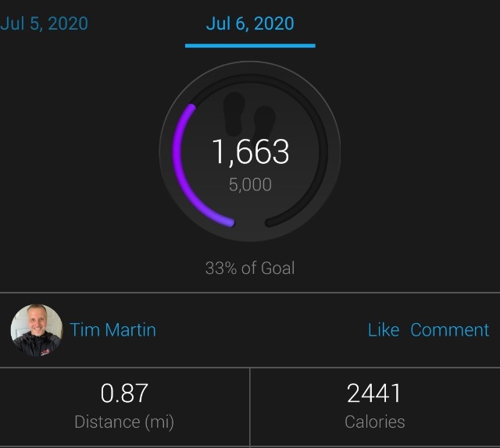Open the 1,663 step count details
Image resolution: width=500 pixels, height=448 pixels.
coord(251,151)
